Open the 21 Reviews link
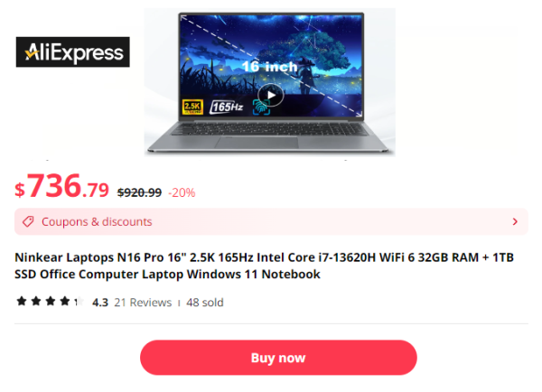The width and height of the screenshot is (542, 392). point(143,303)
